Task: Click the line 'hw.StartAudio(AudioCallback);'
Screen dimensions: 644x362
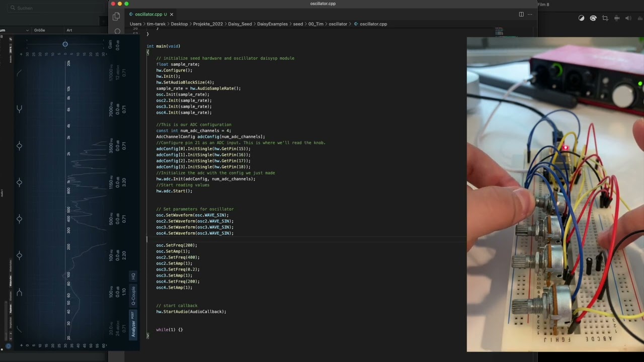Action: 191,312
